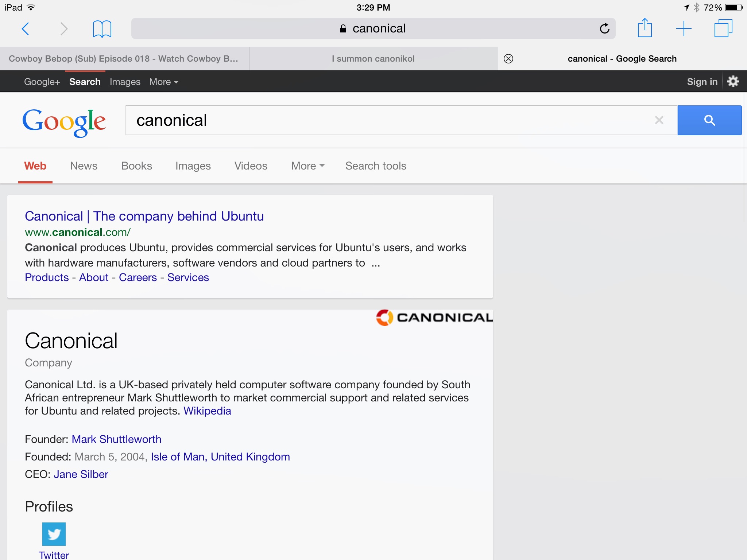Screen dimensions: 747x560
Task: Switch to I summon canonikol tab
Action: point(373,59)
